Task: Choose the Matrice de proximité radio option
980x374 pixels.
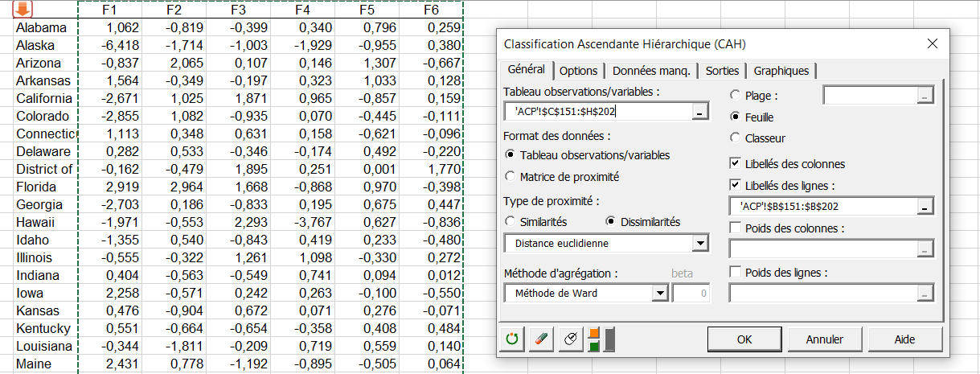Action: pos(509,176)
